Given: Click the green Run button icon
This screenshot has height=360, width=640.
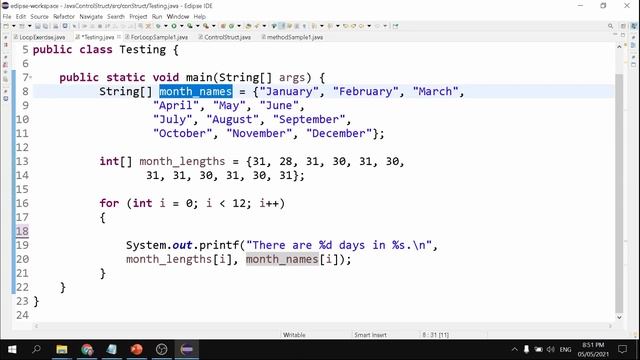Looking at the screenshot, I should coord(174,26).
